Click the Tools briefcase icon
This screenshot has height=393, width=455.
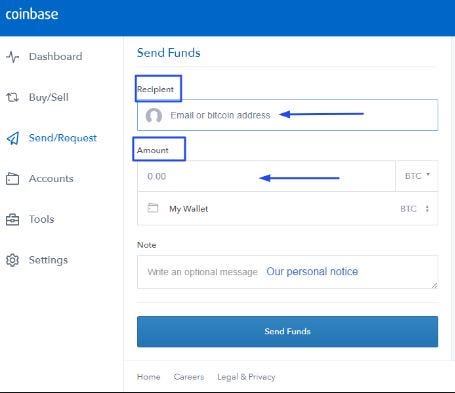coord(12,219)
